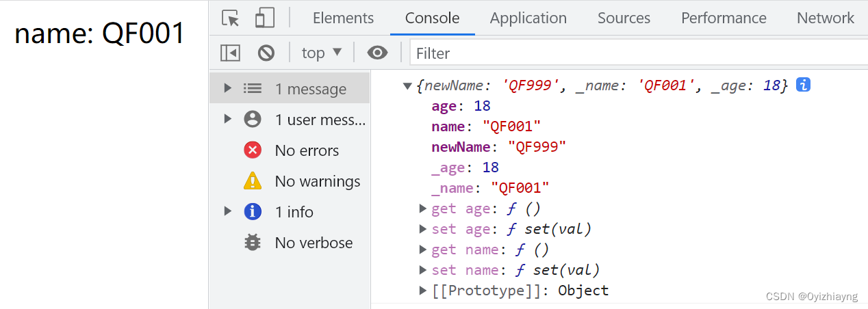Select the No verbose filter row
Image resolution: width=868 pixels, height=309 pixels.
(290, 243)
